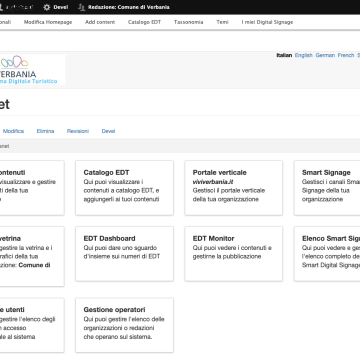
Task: Open the Devel page tab
Action: (108, 131)
